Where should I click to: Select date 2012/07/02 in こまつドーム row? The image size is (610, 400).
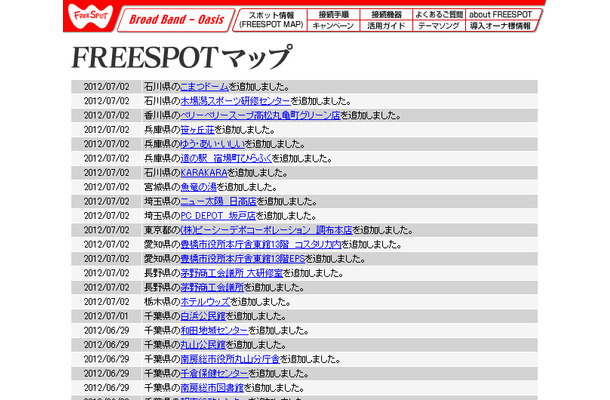point(107,87)
